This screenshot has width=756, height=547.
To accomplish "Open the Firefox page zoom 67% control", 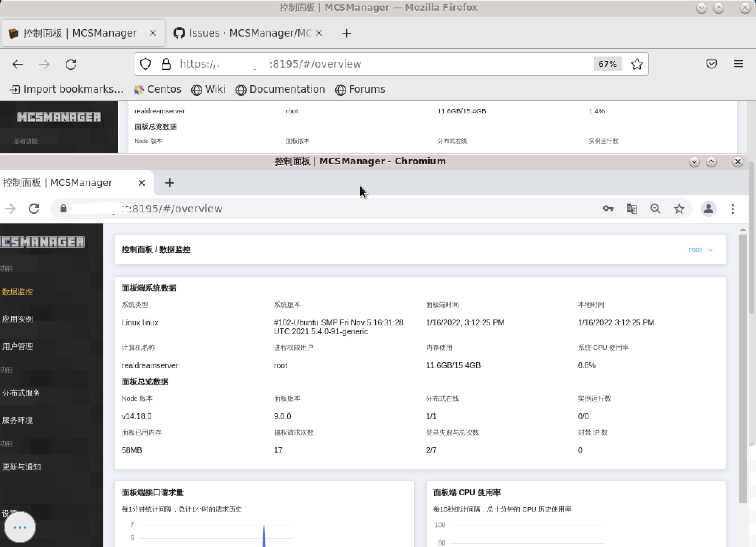I will tap(608, 64).
